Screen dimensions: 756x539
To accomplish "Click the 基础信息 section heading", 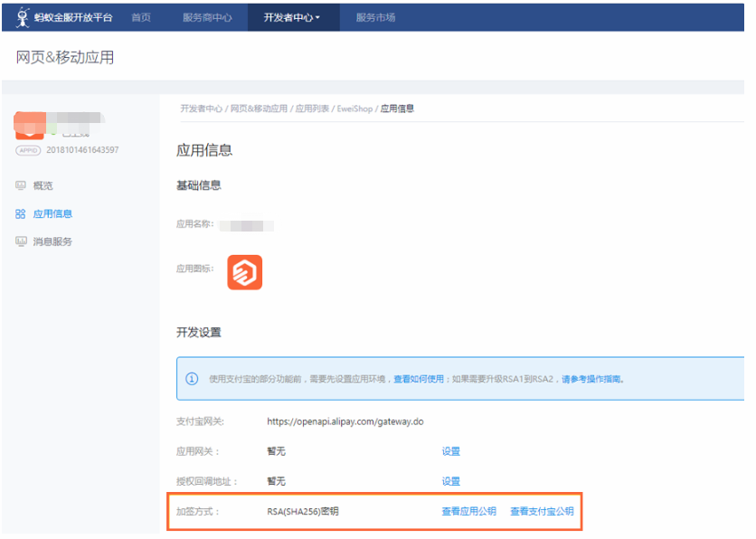I will tap(199, 185).
